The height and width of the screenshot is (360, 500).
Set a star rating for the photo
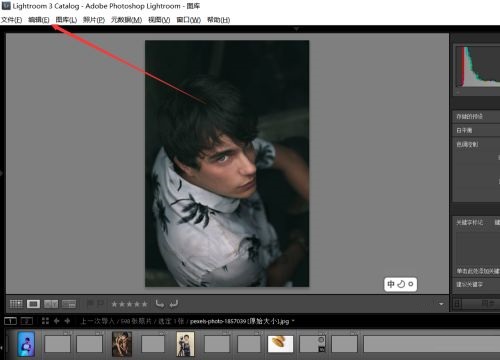tap(129, 304)
